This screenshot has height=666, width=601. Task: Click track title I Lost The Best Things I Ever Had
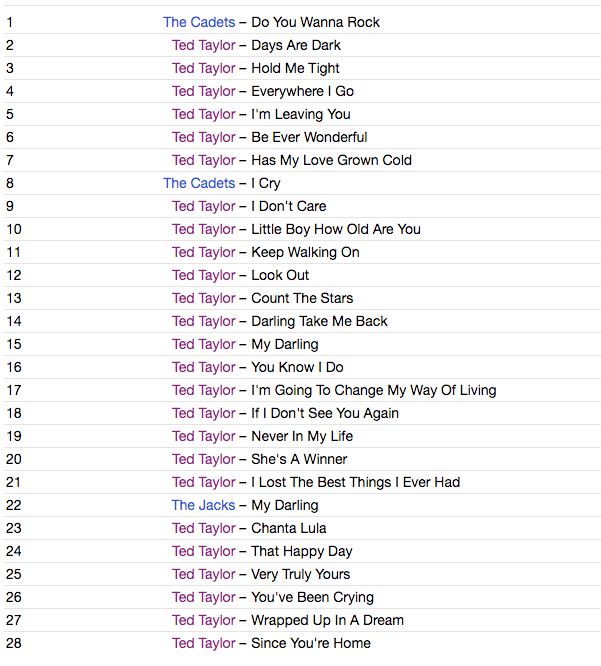pos(355,482)
